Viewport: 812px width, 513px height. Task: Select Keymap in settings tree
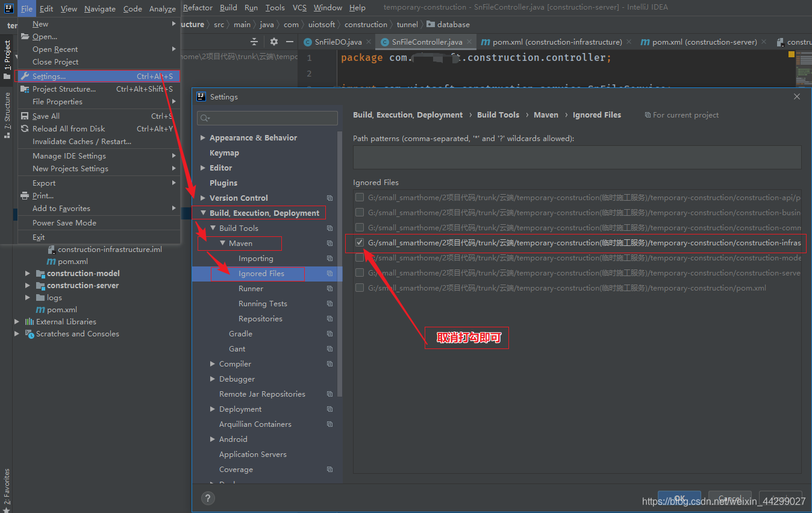pos(224,153)
